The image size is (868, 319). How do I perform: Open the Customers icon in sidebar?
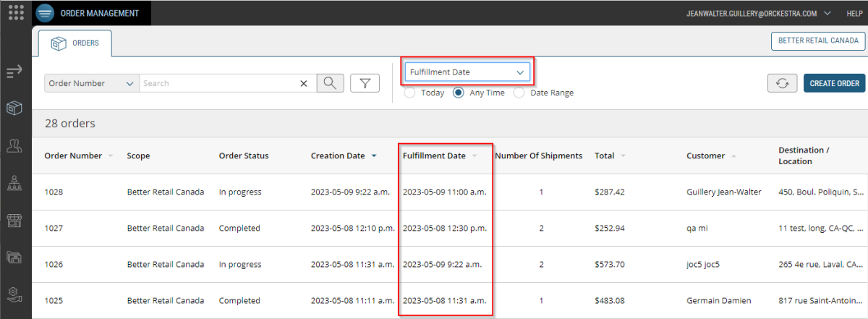(x=14, y=145)
